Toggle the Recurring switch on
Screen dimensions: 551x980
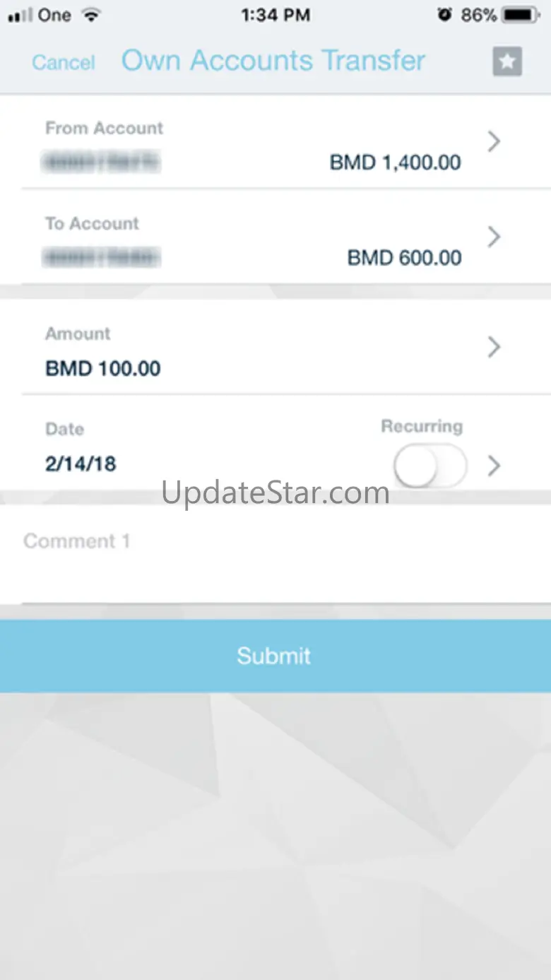tap(430, 466)
